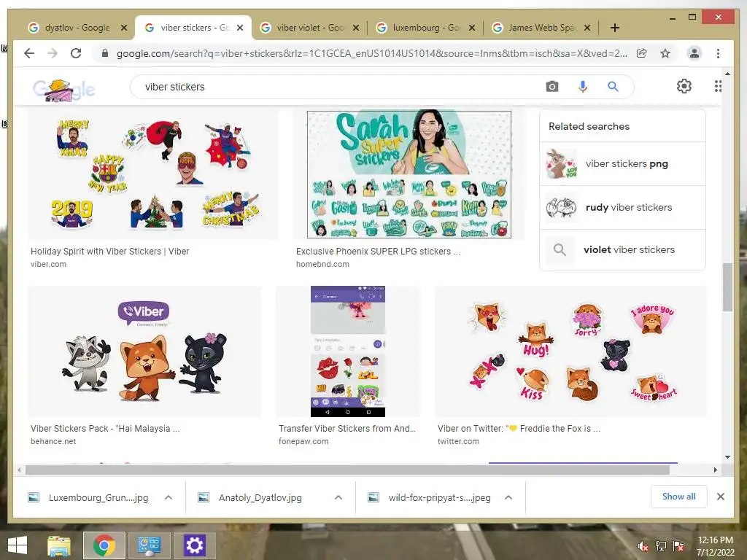Viewport: 747px width, 560px height.
Task: Close the dyatlov tab
Action: (124, 28)
